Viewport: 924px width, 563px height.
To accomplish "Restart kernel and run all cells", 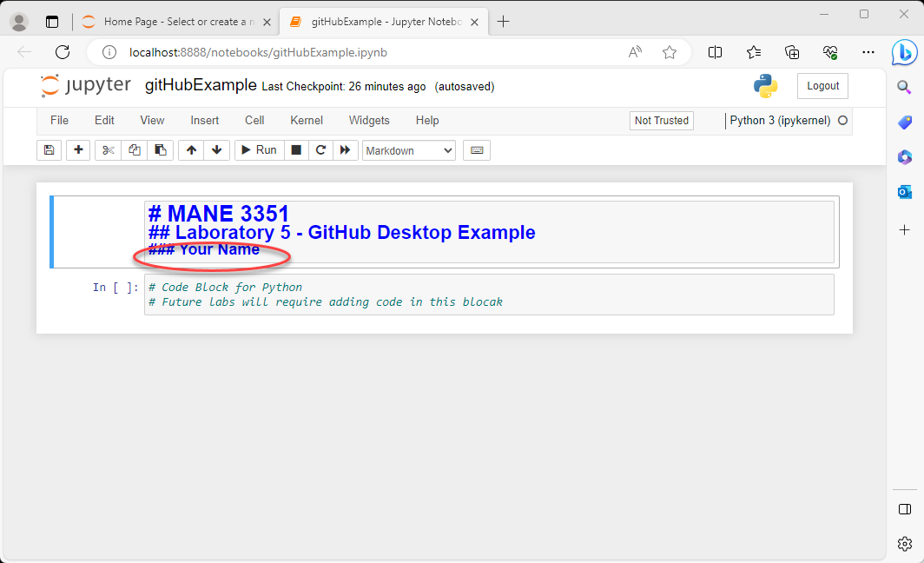I will 346,150.
